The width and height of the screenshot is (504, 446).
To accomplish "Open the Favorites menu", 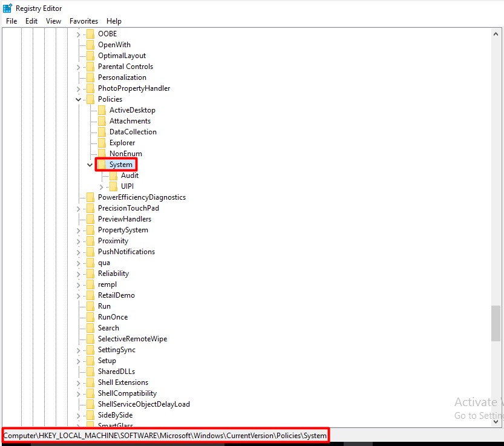I will (83, 21).
